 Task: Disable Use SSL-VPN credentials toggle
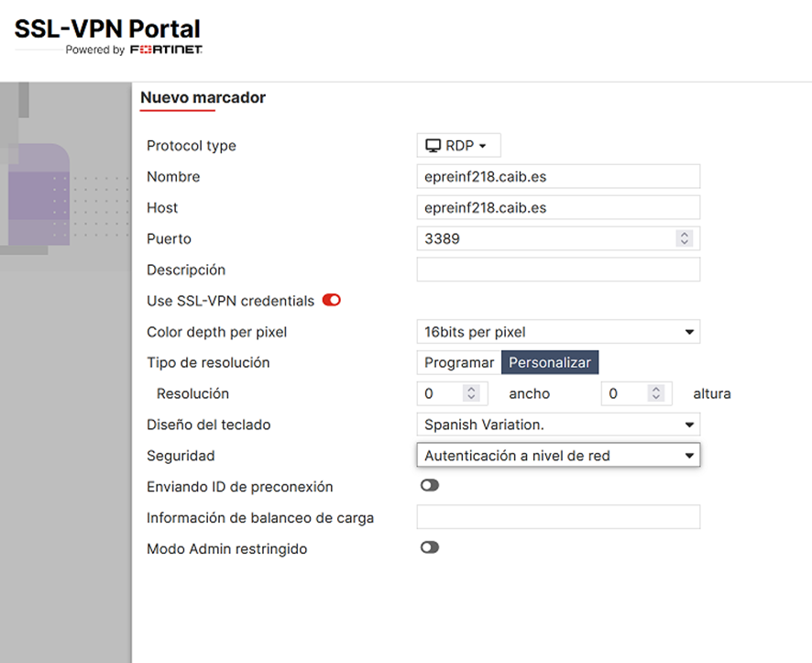point(331,301)
